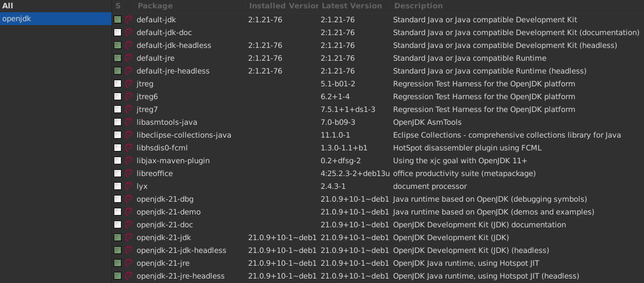
Task: Click 'Using the xjc goal with OpenJDK 11+' text
Action: point(460,161)
